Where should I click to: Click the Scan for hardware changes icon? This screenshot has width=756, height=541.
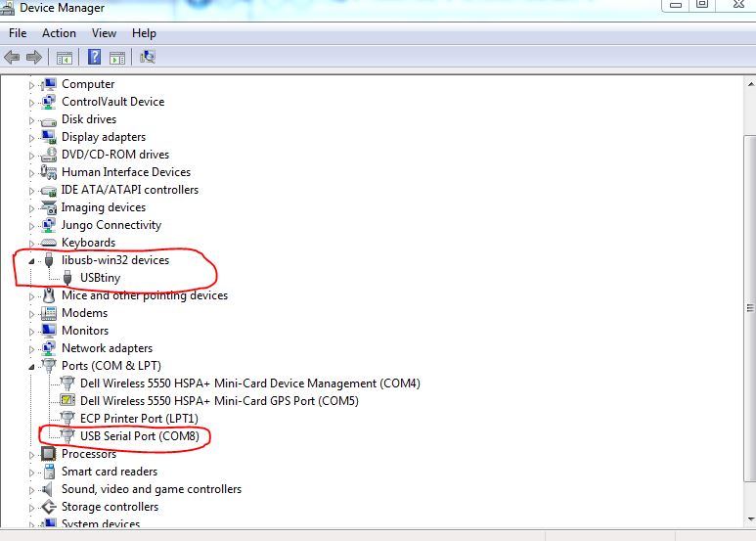(147, 57)
